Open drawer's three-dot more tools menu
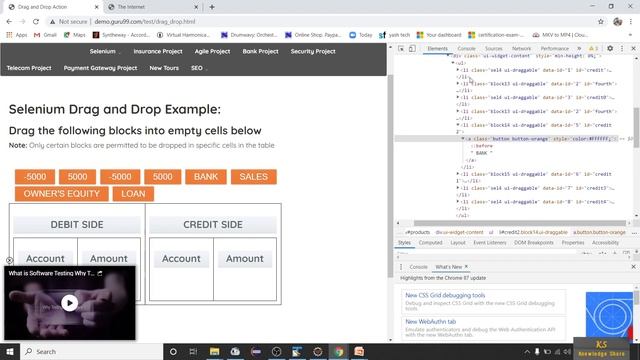This screenshot has height=360, width=640. tap(400, 267)
